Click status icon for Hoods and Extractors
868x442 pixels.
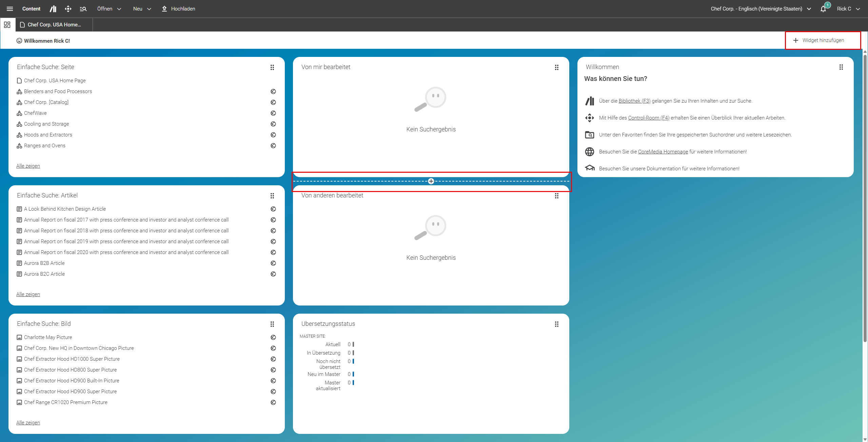coord(273,135)
